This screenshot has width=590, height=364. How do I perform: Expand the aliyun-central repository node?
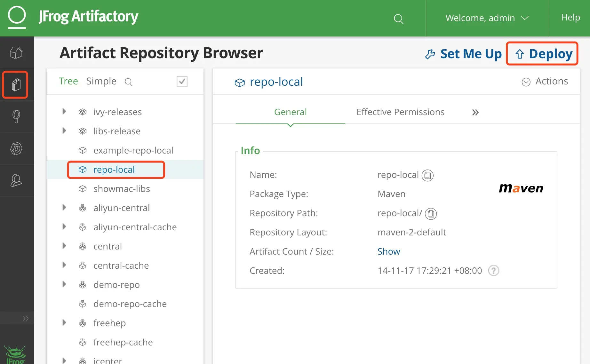click(x=64, y=208)
